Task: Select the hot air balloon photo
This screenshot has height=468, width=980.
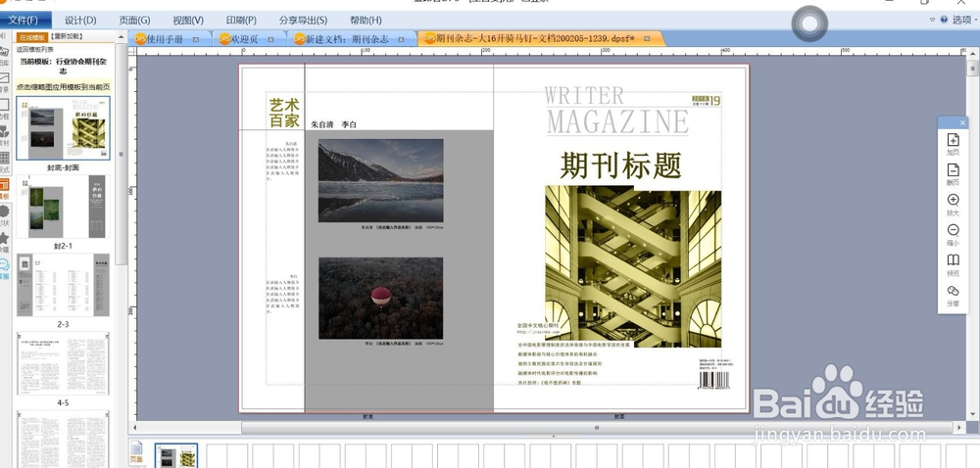Action: tap(380, 299)
